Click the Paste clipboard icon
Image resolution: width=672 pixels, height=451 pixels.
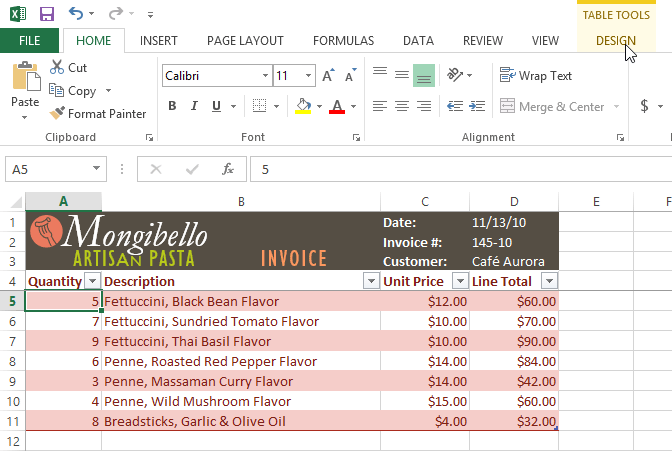click(x=26, y=76)
